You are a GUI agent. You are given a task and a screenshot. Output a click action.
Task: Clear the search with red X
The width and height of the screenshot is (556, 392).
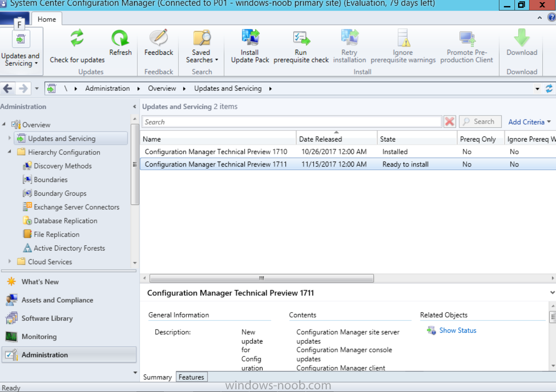[x=450, y=122]
